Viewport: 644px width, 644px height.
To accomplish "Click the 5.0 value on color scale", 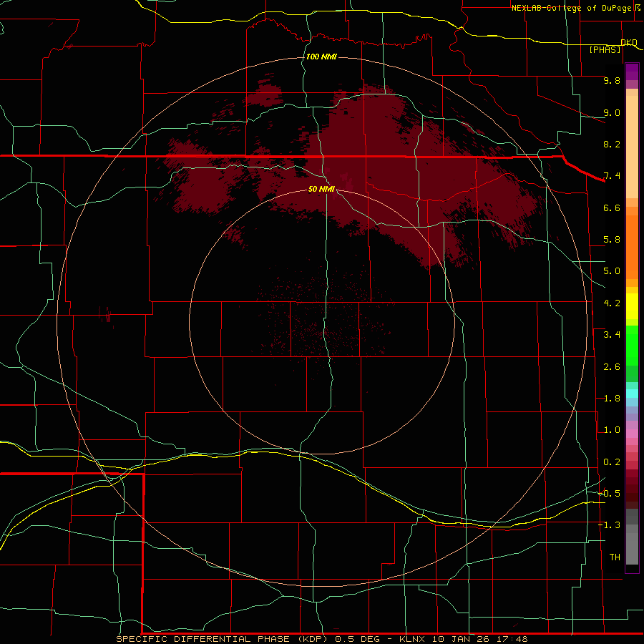I will [612, 271].
